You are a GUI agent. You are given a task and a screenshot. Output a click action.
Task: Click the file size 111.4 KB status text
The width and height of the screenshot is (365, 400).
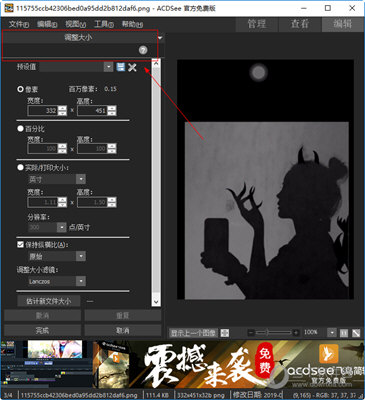pyautogui.click(x=157, y=395)
